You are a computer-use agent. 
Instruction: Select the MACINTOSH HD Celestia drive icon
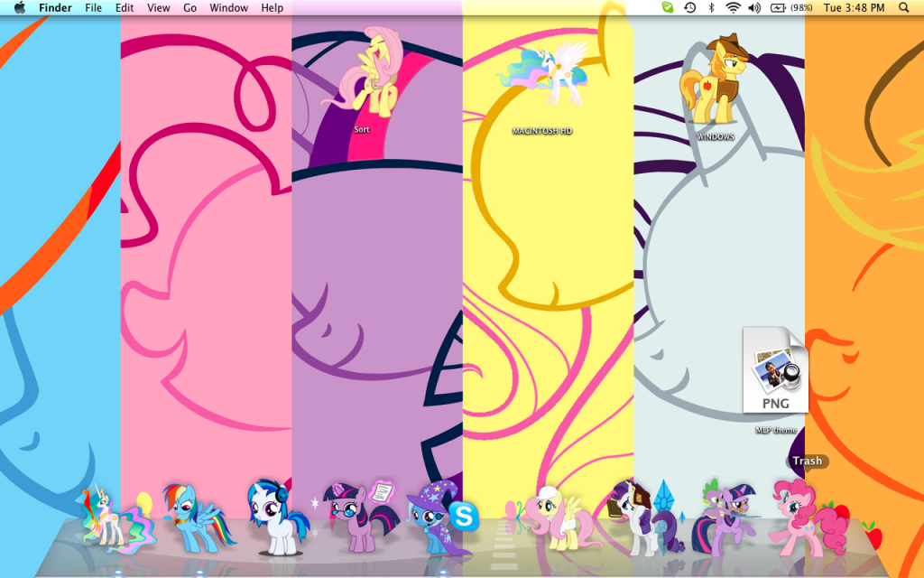coord(542,74)
